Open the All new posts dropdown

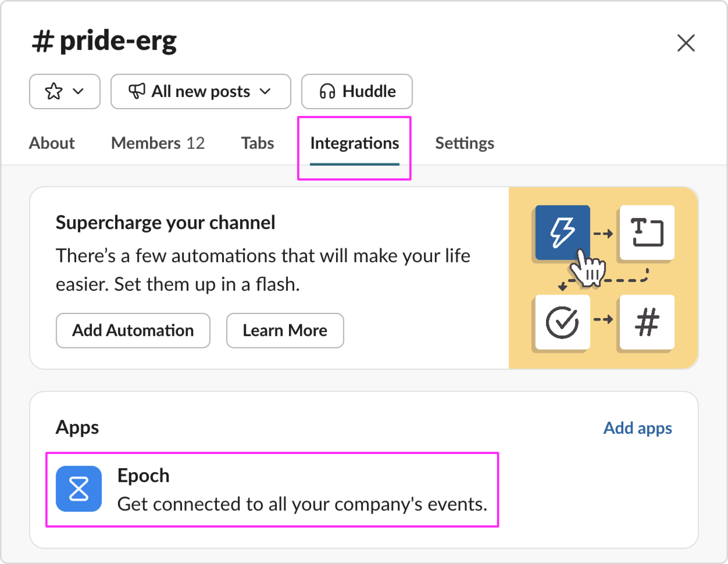pyautogui.click(x=201, y=91)
